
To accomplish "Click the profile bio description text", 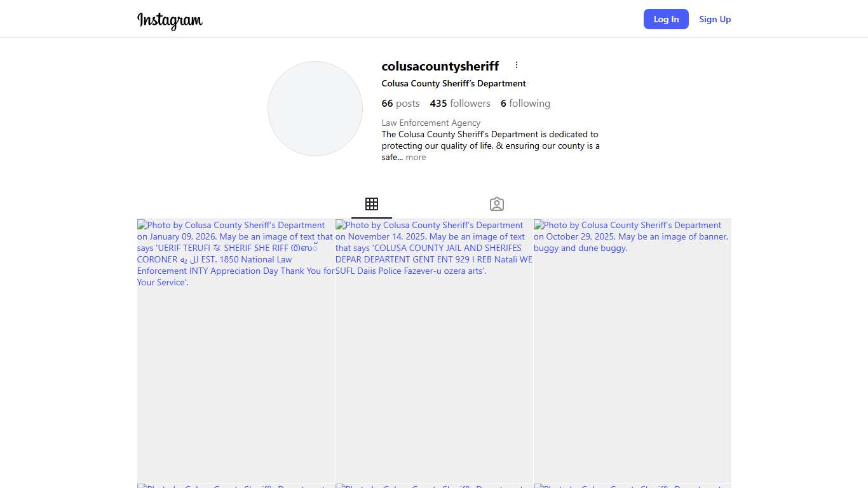I will 490,140.
